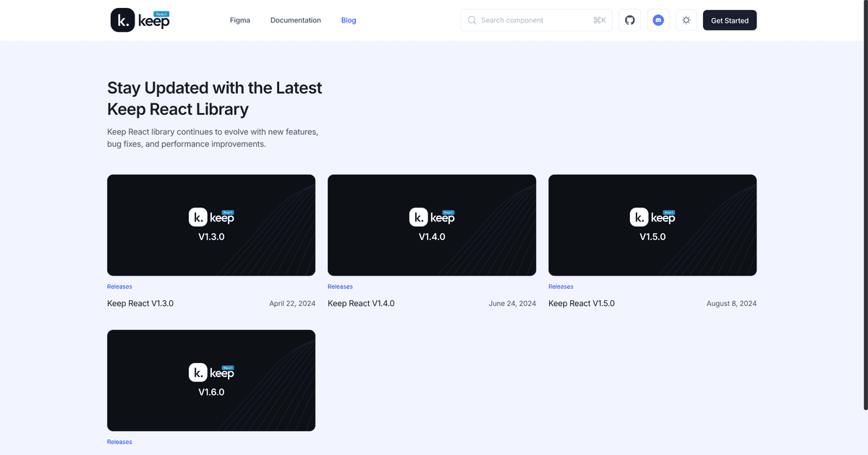Focus the Search component field

537,20
